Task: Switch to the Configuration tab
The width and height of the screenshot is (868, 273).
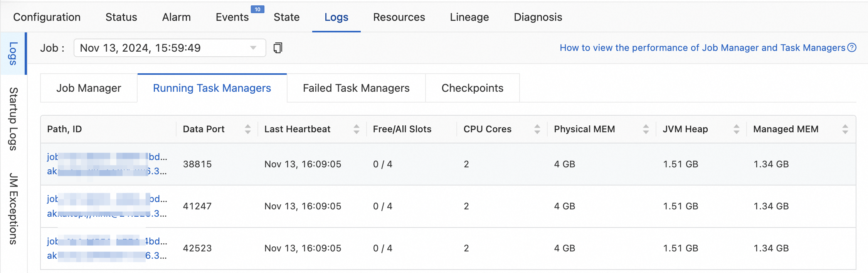Action: tap(47, 17)
